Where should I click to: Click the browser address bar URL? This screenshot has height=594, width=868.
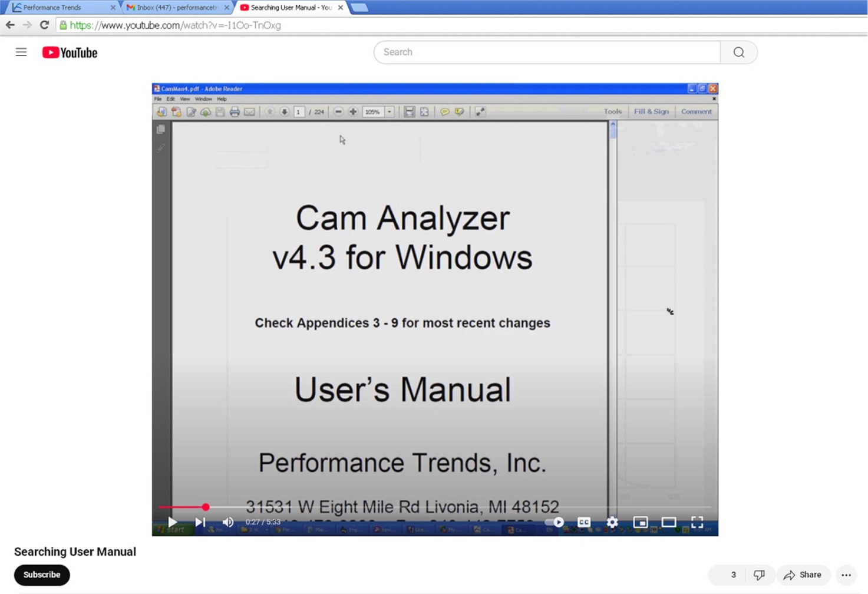point(175,25)
